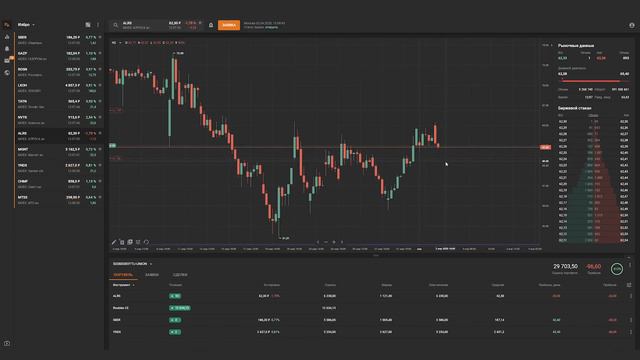Image resolution: width=640 pixels, height=360 pixels.
Task: Click the green position badge in SBER row
Action: click(x=175, y=320)
